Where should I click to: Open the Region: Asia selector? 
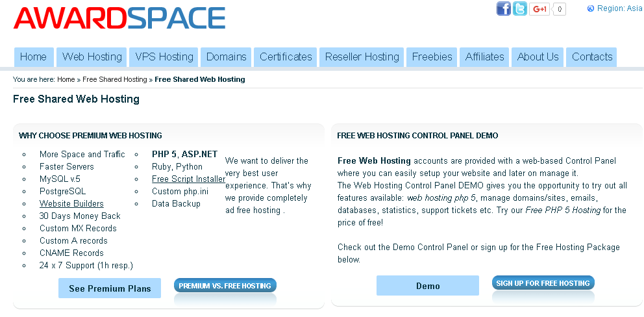pyautogui.click(x=619, y=8)
